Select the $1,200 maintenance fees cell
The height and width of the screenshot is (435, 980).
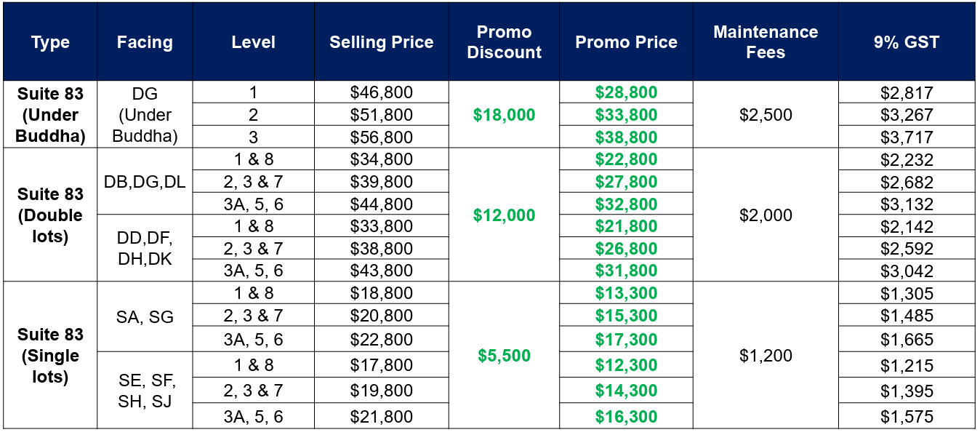[766, 356]
